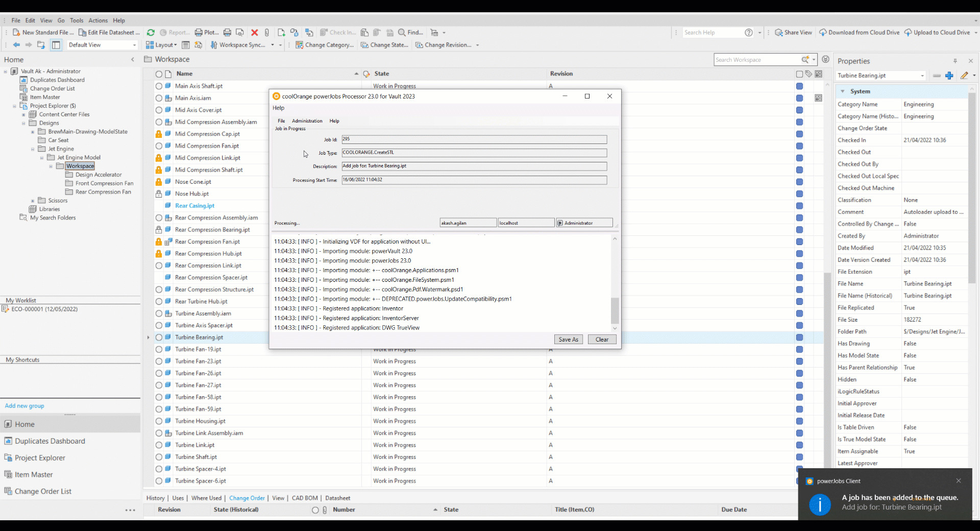The image size is (980, 531).
Task: Select radio circle for Turbine Shaft.ipt
Action: pyautogui.click(x=159, y=457)
